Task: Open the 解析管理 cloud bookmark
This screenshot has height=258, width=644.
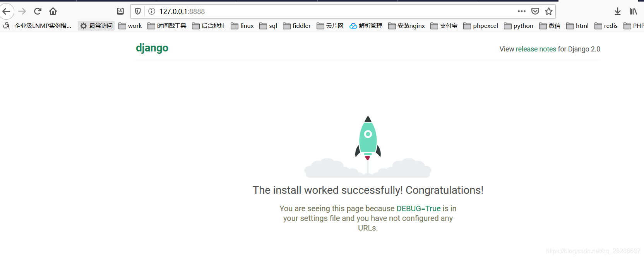Action: (366, 26)
